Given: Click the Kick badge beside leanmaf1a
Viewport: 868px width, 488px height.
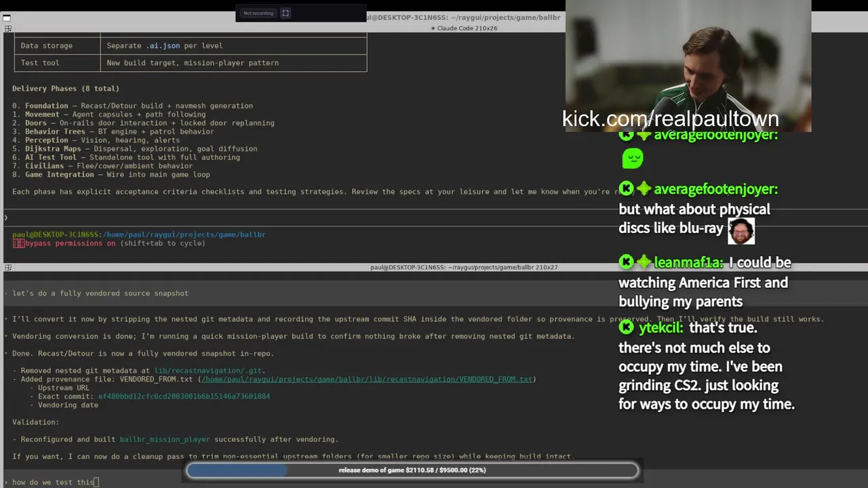Looking at the screenshot, I should coord(626,262).
